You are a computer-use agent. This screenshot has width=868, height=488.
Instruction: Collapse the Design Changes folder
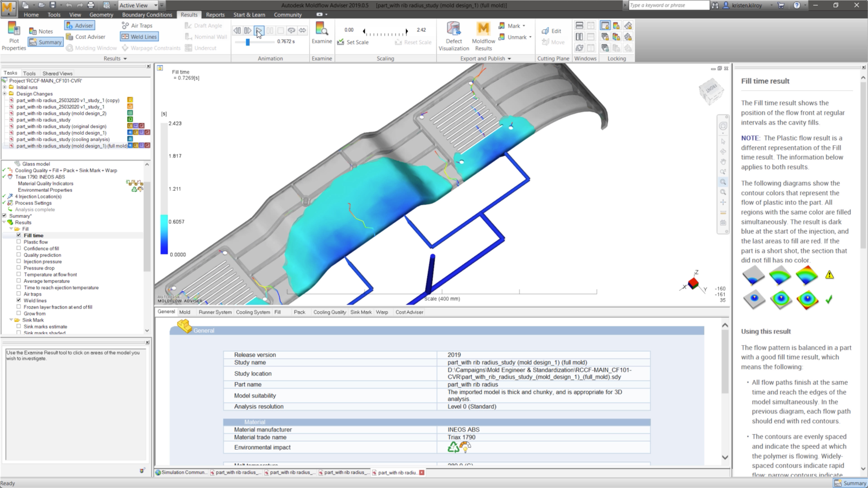(5, 94)
